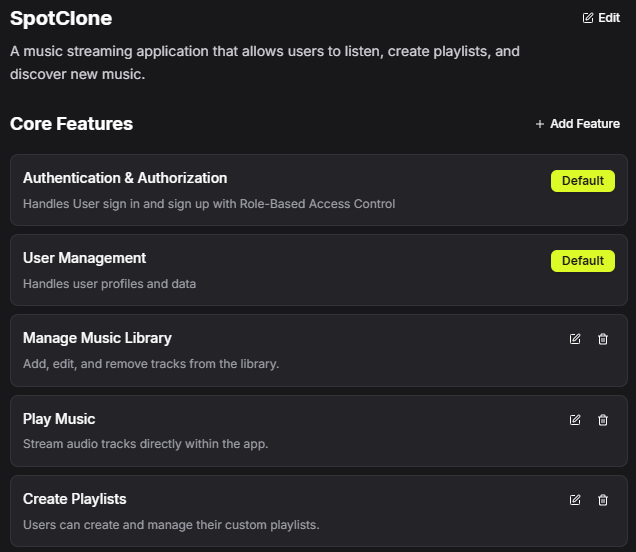Click the SpotClone project title

(61, 18)
